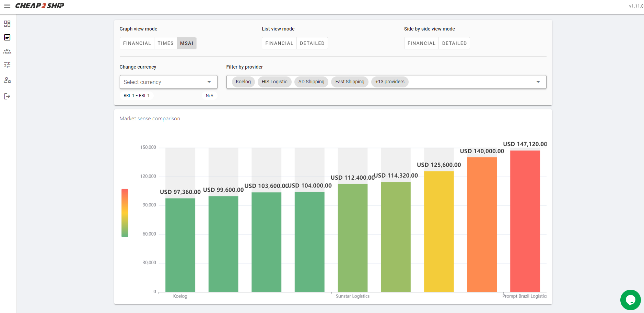The width and height of the screenshot is (644, 313).
Task: Open the dashboard icon in sidebar
Action: click(x=7, y=24)
